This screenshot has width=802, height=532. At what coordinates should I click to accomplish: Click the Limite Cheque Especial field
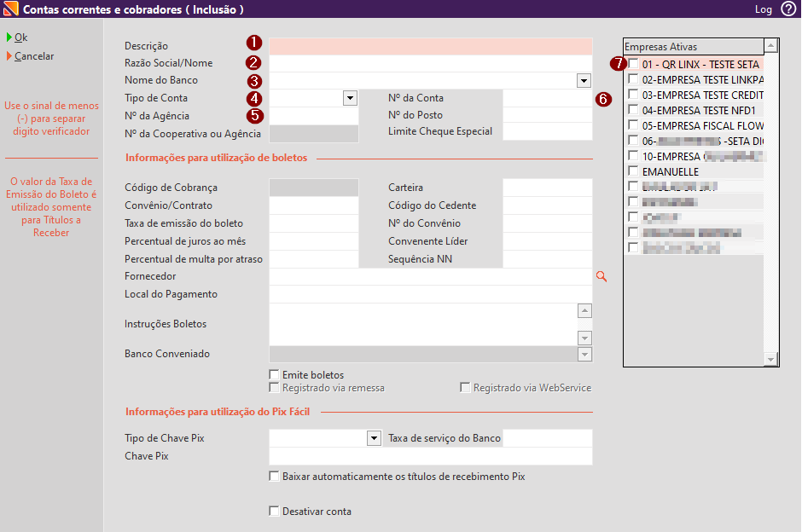click(x=547, y=132)
